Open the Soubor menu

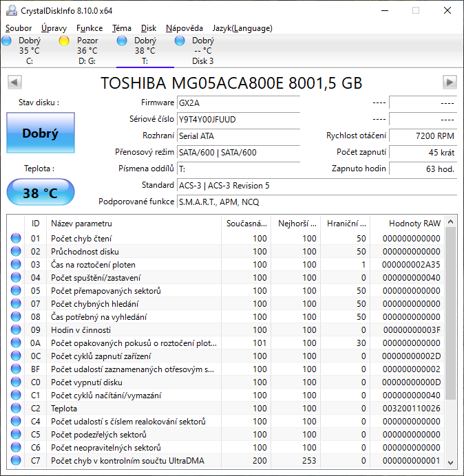point(19,28)
